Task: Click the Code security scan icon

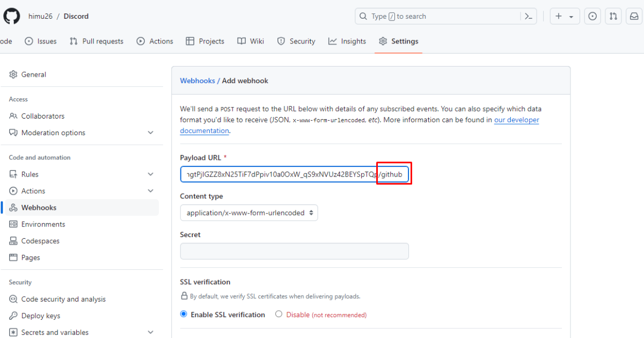Action: click(13, 299)
